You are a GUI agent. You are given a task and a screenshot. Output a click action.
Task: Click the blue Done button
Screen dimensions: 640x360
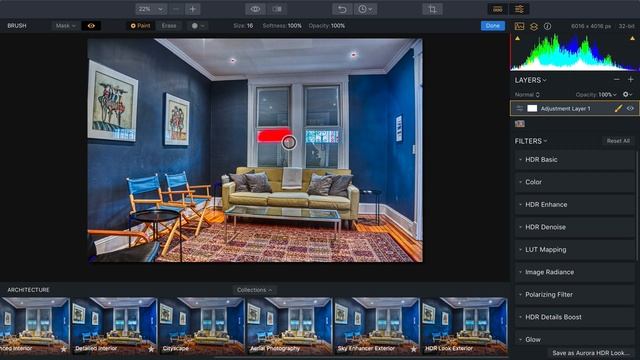click(x=493, y=26)
